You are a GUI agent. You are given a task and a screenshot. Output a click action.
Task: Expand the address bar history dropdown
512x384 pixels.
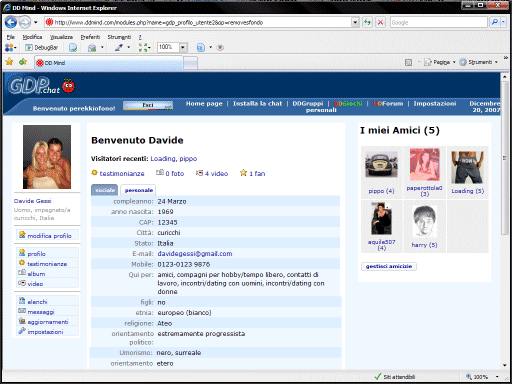[355, 22]
